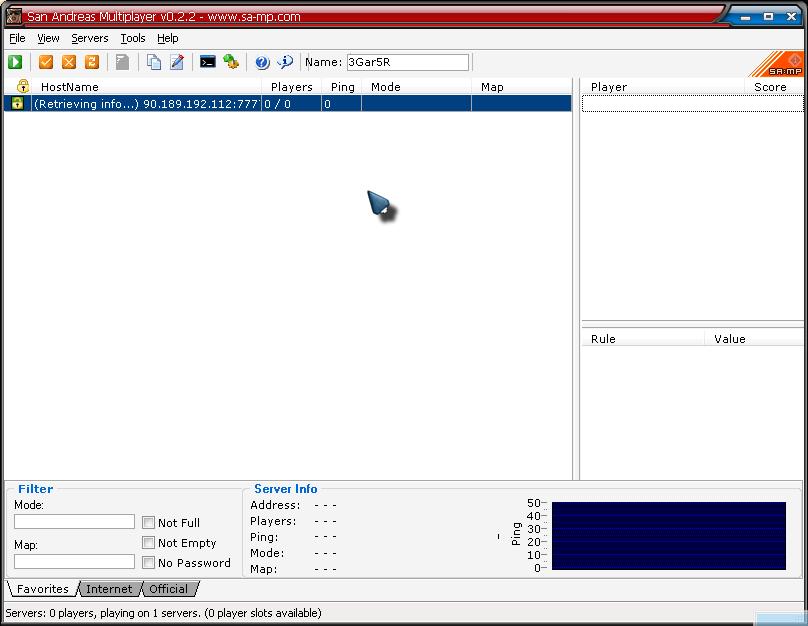Switch to the Internet tab

tap(109, 589)
